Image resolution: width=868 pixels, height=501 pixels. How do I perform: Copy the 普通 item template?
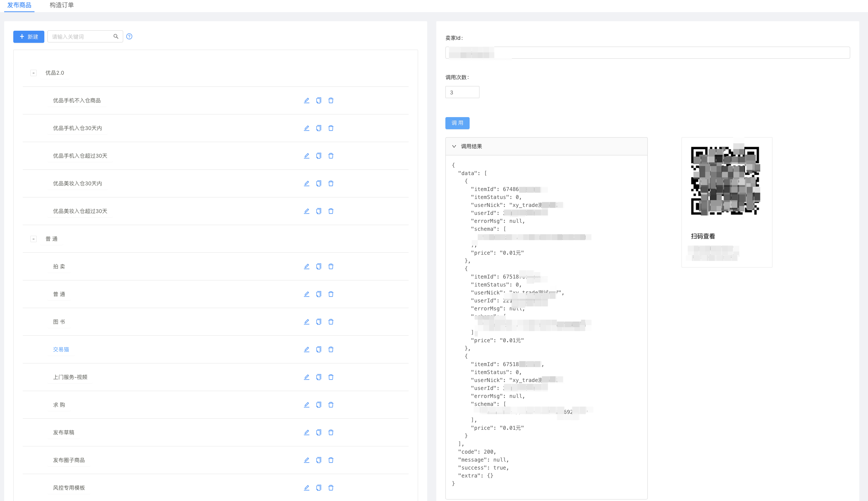[319, 294]
